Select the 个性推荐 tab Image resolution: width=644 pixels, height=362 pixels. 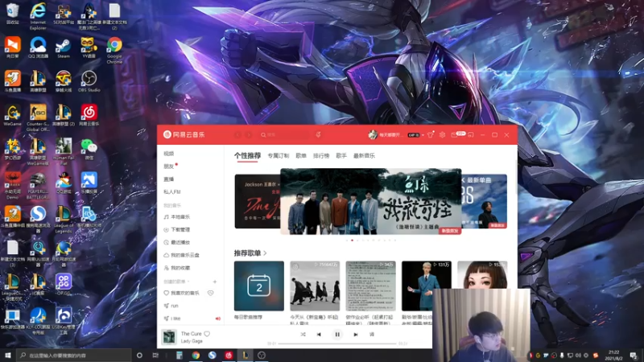pos(247,156)
